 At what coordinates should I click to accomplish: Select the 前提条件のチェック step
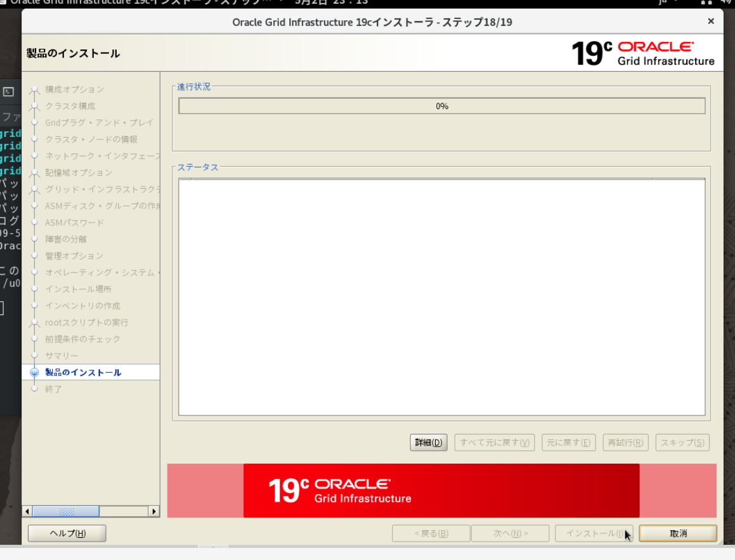tap(83, 339)
